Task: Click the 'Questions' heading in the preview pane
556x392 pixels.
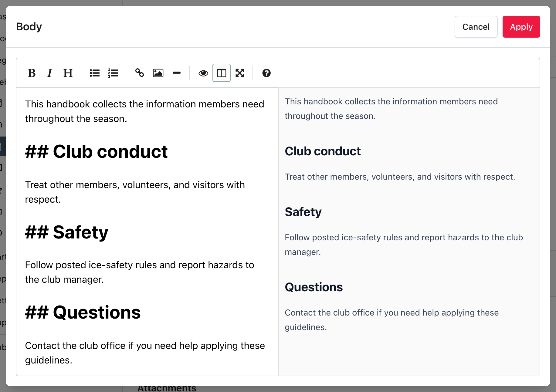Action: [314, 287]
